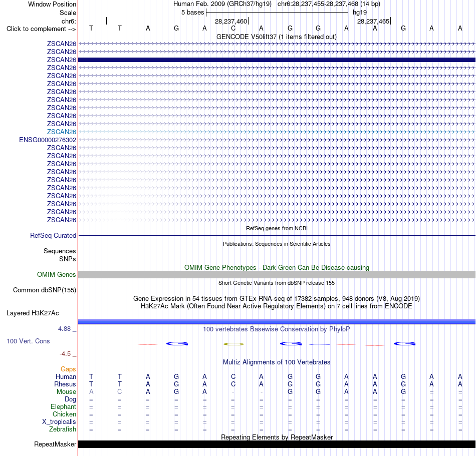Click the RepeatMasker side label
The image size is (476, 456).
[x=55, y=444]
